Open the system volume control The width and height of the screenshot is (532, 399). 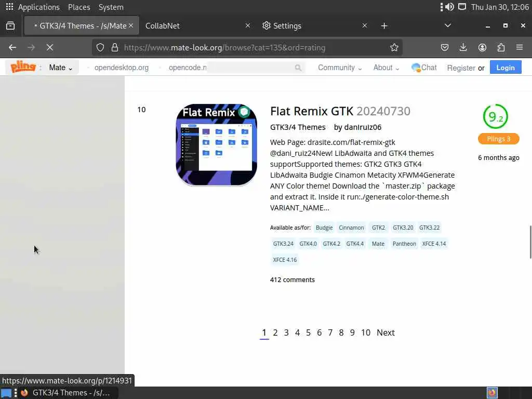pyautogui.click(x=449, y=7)
